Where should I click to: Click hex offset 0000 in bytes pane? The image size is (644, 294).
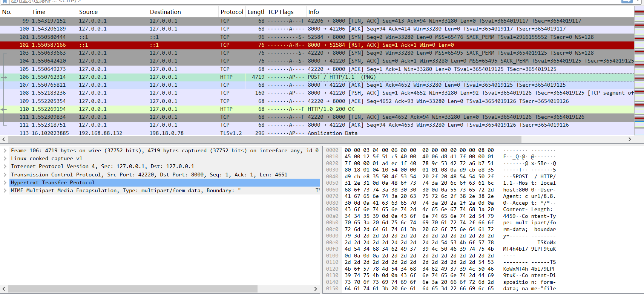332,150
